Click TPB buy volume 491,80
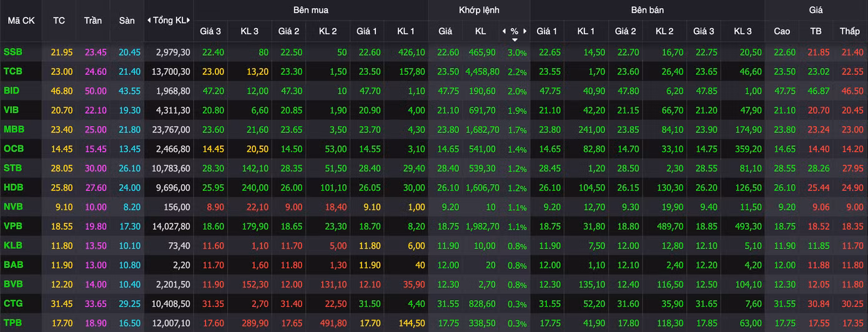Image resolution: width=868 pixels, height=332 pixels. pyautogui.click(x=333, y=323)
